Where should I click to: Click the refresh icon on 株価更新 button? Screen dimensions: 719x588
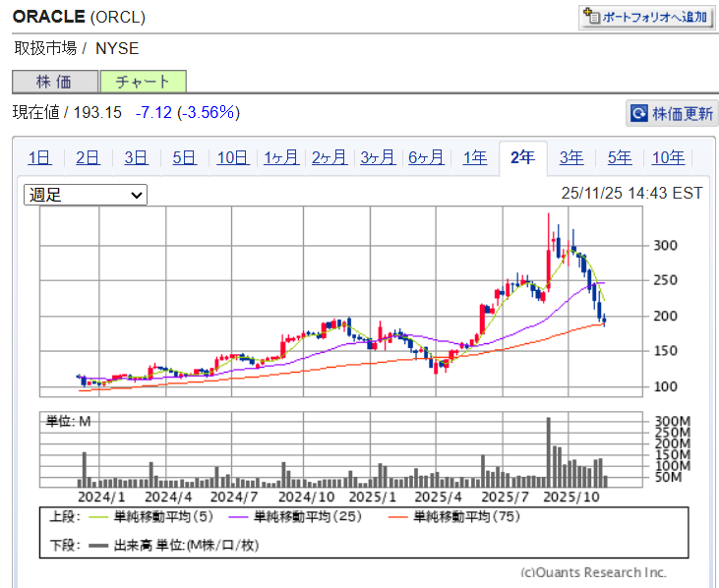639,113
